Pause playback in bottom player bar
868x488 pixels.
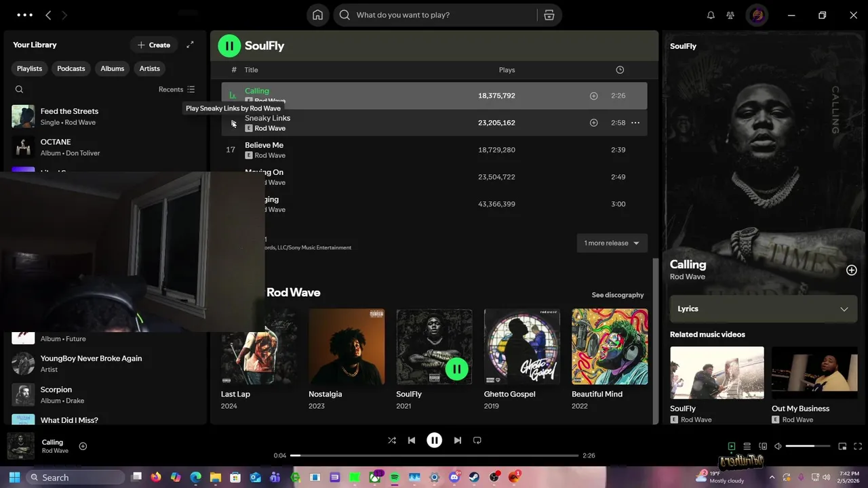pyautogui.click(x=435, y=440)
